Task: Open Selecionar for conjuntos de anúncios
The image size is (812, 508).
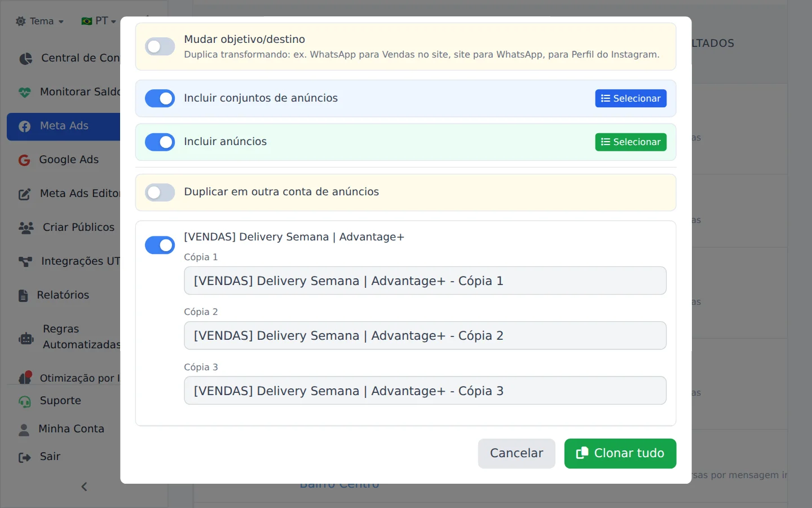Action: [x=631, y=98]
